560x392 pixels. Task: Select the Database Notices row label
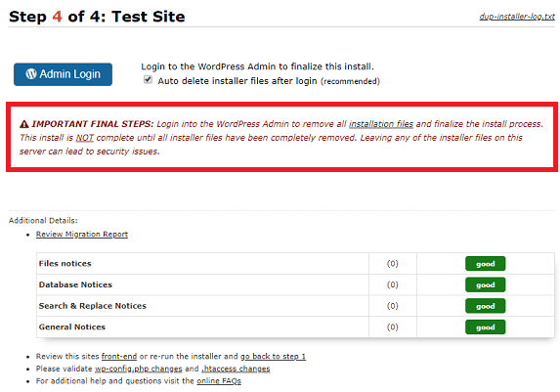(x=75, y=284)
